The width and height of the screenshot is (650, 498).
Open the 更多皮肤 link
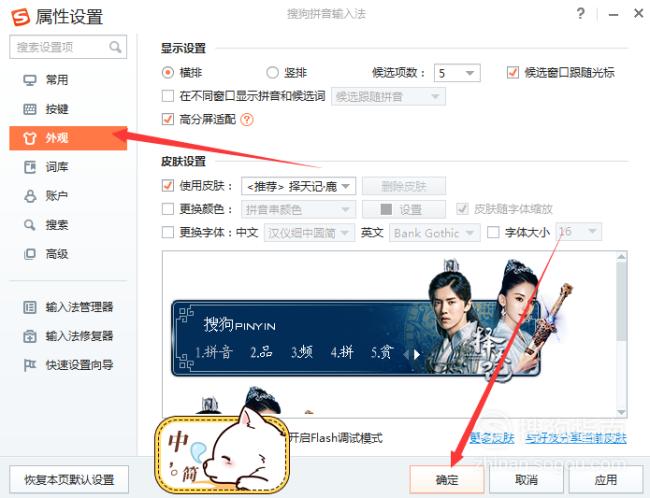tap(492, 438)
